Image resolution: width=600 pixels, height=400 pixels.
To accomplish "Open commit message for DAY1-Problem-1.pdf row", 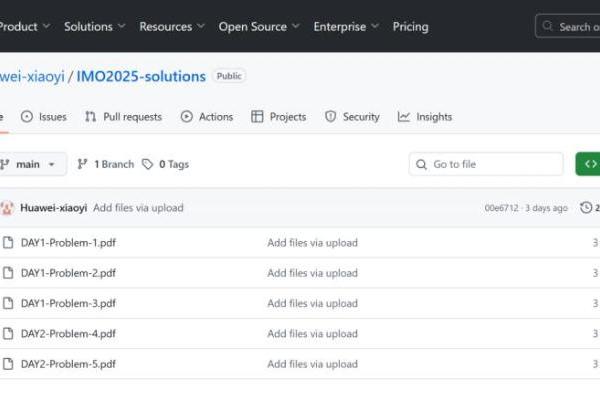I will (x=312, y=243).
